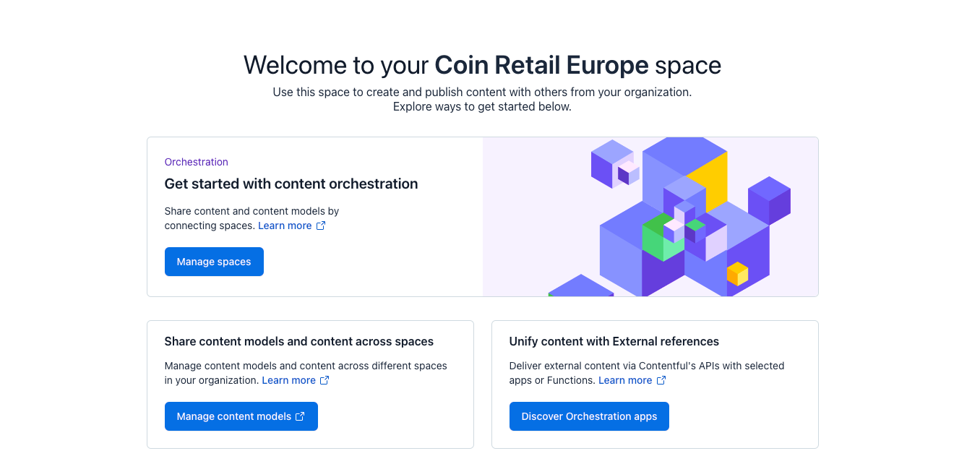Click external-link icon beside 'in your organization' Learn more
This screenshot has height=464, width=980.
pos(324,380)
